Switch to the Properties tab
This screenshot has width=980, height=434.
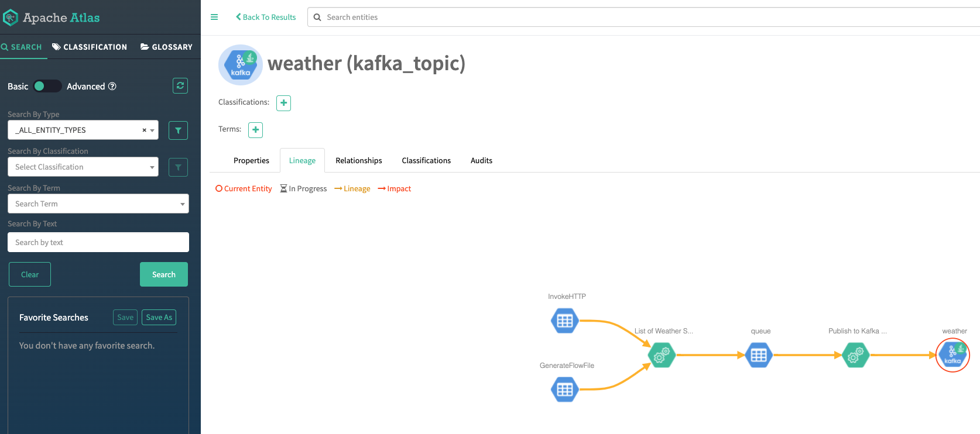[x=251, y=160]
